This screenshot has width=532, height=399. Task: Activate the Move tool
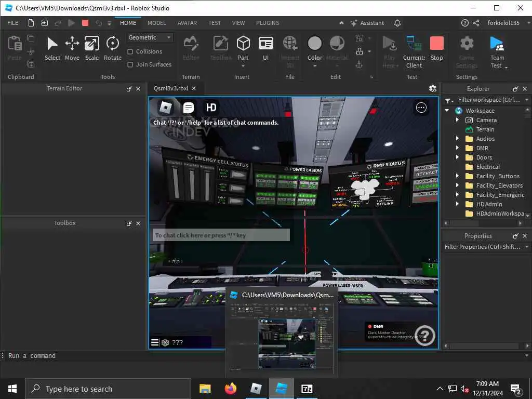pyautogui.click(x=72, y=48)
